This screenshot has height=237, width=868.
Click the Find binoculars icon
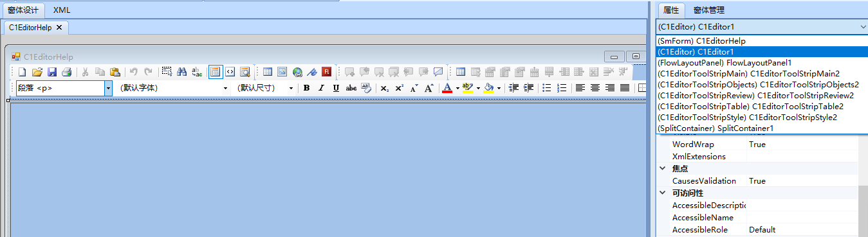pos(182,72)
